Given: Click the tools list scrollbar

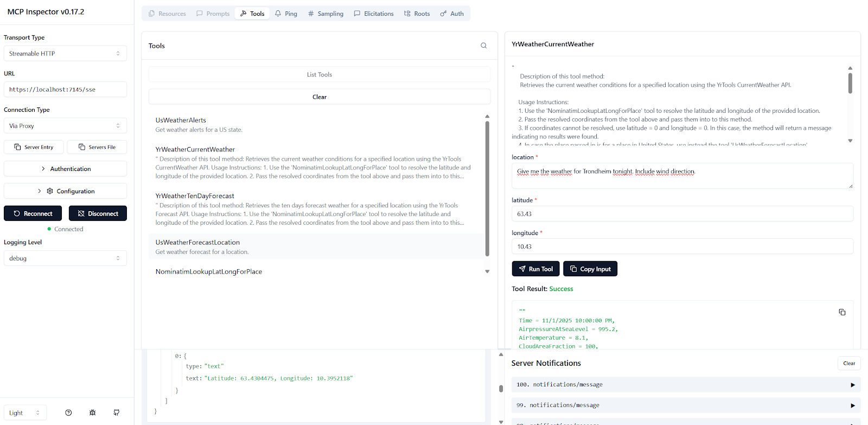Looking at the screenshot, I should click(487, 188).
